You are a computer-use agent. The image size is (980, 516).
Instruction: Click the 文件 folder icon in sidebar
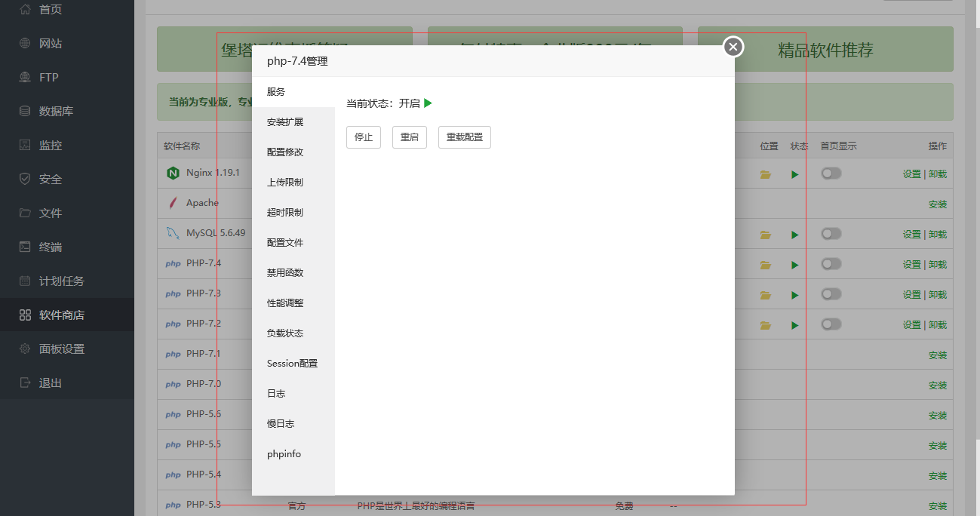coord(25,213)
